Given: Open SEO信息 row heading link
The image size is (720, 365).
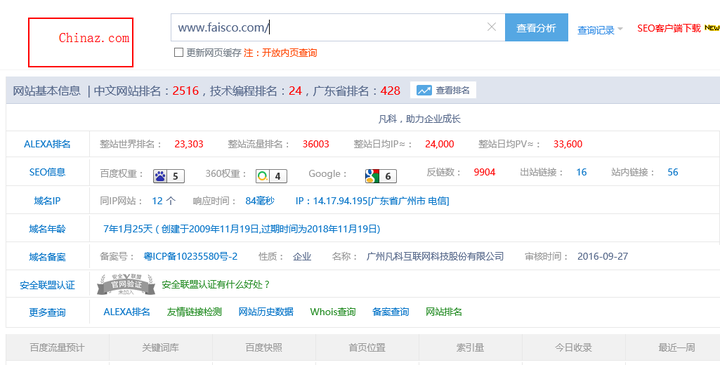Looking at the screenshot, I should [x=47, y=172].
